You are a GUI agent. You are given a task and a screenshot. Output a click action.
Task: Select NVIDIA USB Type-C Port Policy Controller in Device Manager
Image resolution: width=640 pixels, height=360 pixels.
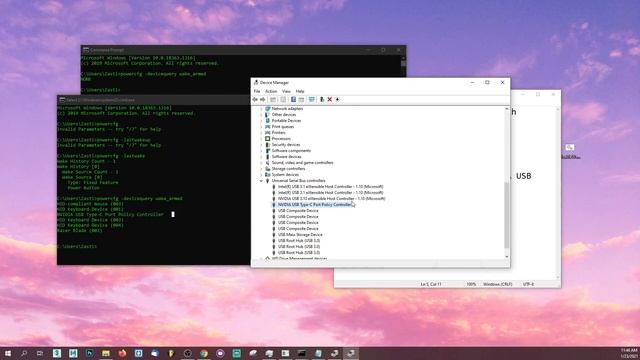(x=314, y=204)
